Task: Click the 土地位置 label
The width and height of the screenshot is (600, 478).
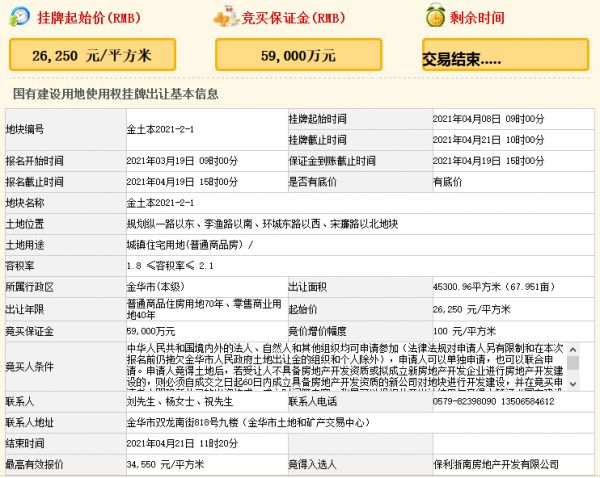Action: [x=25, y=224]
